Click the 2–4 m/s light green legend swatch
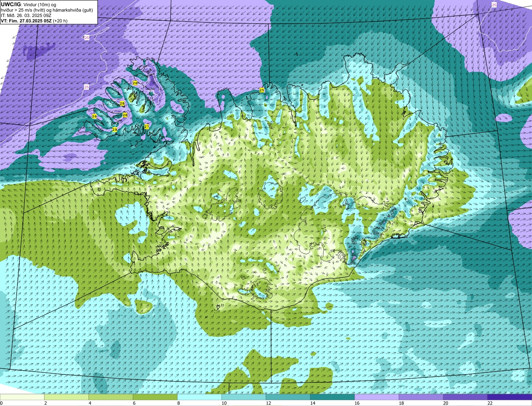The height and width of the screenshot is (406, 532). [66, 397]
